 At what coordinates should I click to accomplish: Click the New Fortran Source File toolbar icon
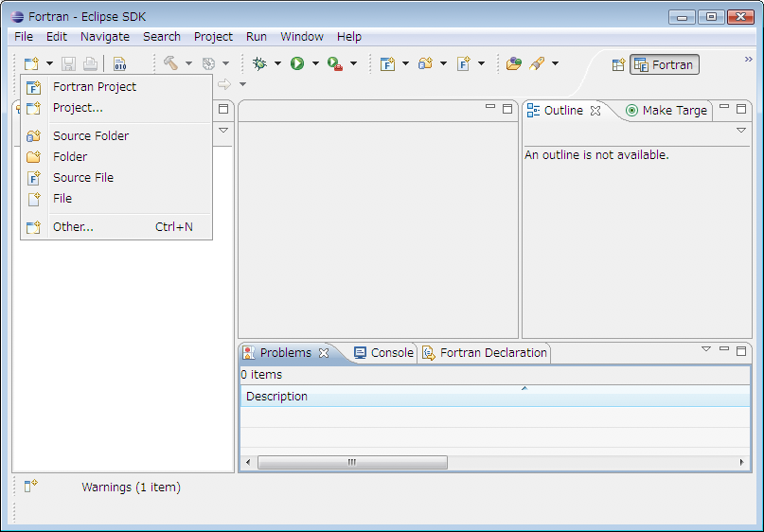click(x=463, y=63)
